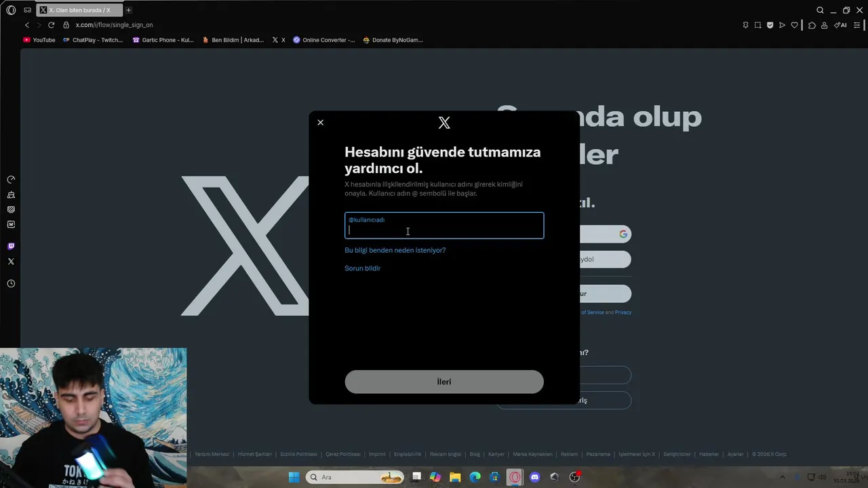Close the X sign-in dialog
868x488 pixels.
[321, 123]
